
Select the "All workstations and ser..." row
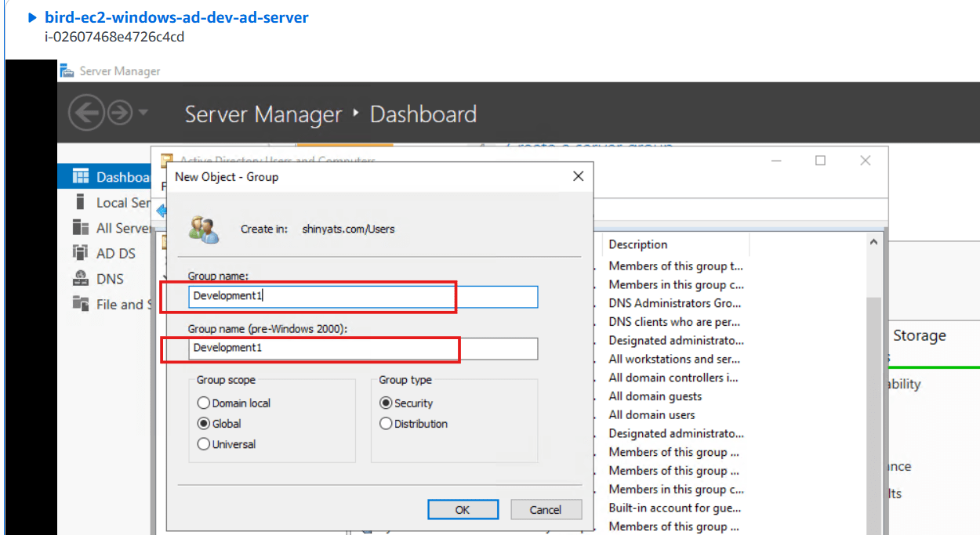(675, 359)
